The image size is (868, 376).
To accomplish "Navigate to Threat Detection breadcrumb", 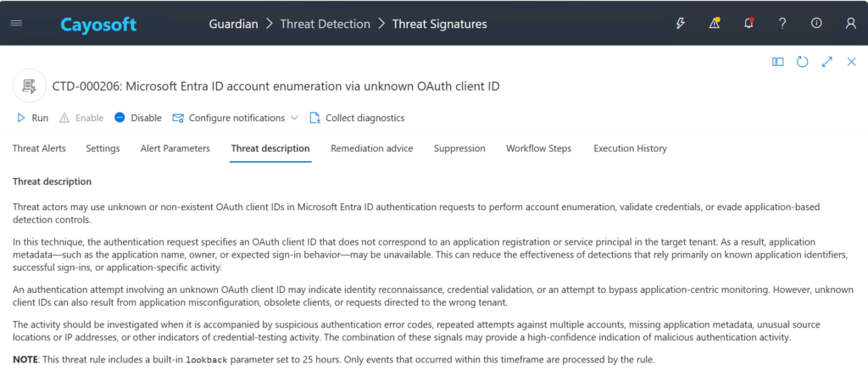I will [325, 24].
